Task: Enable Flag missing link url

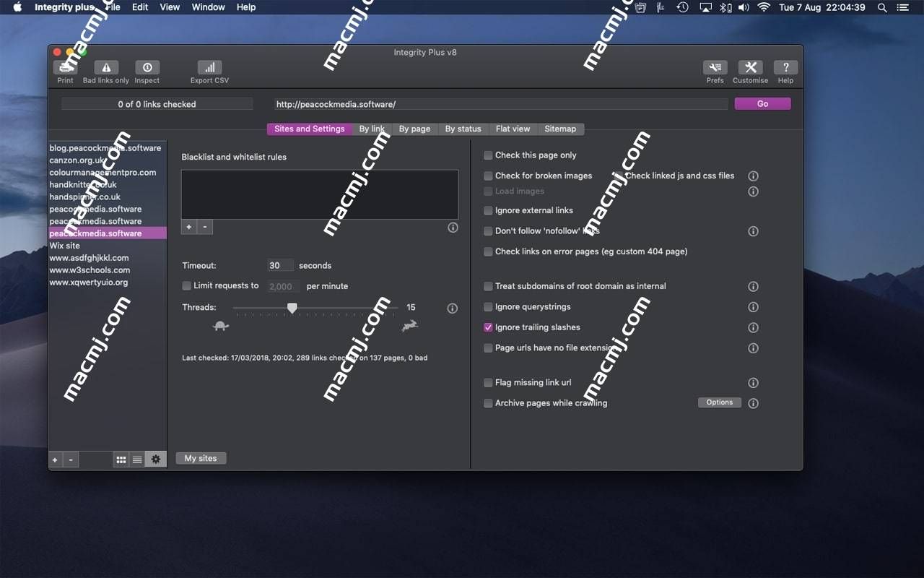Action: click(489, 383)
